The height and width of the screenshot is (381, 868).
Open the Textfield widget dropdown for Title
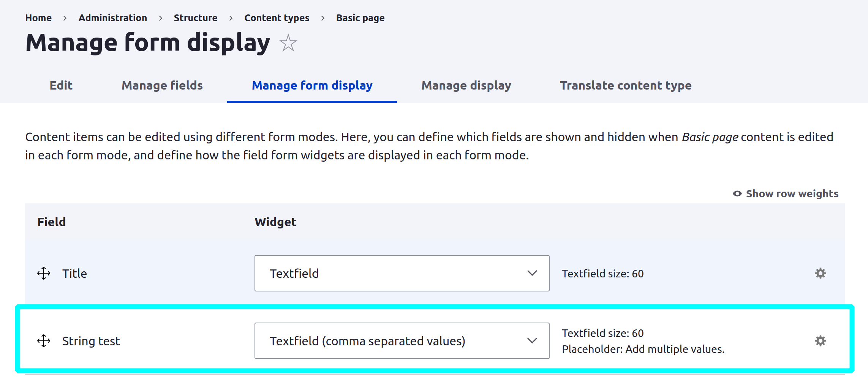tap(402, 273)
